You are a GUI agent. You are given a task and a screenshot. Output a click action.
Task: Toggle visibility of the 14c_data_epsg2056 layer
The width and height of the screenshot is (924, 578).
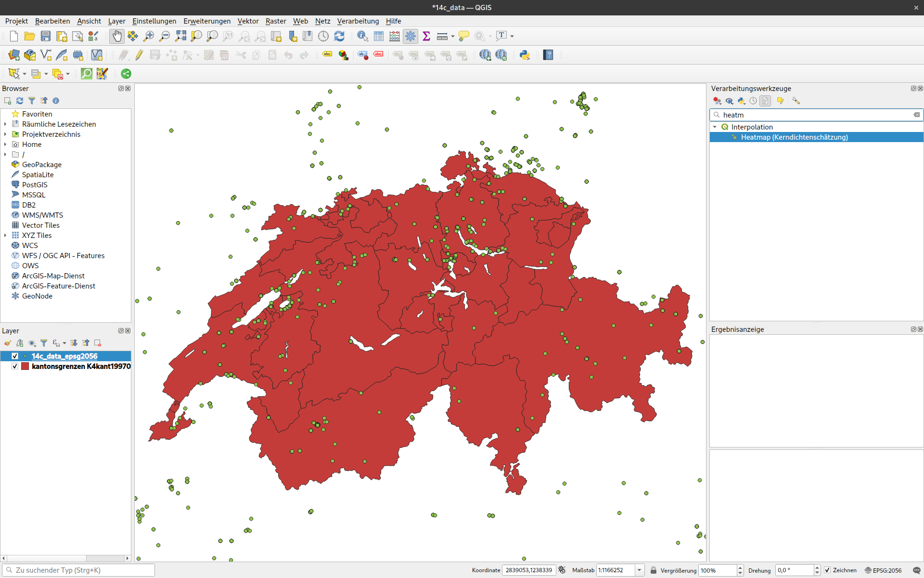coord(15,356)
